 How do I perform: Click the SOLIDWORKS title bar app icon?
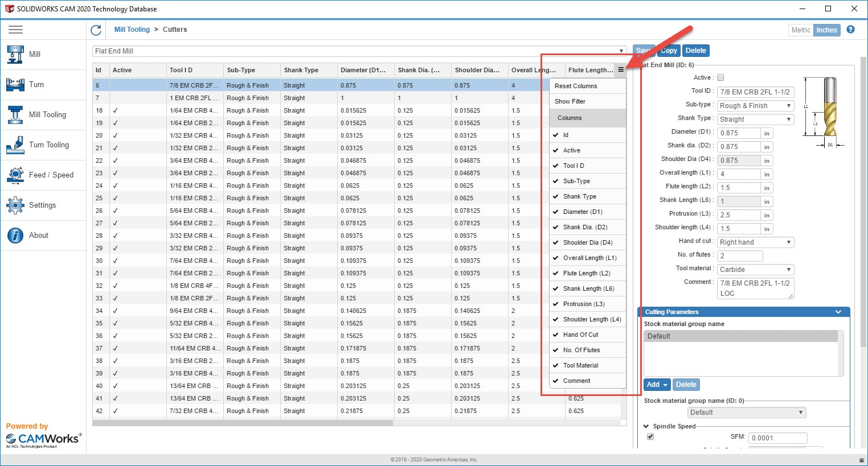point(9,9)
